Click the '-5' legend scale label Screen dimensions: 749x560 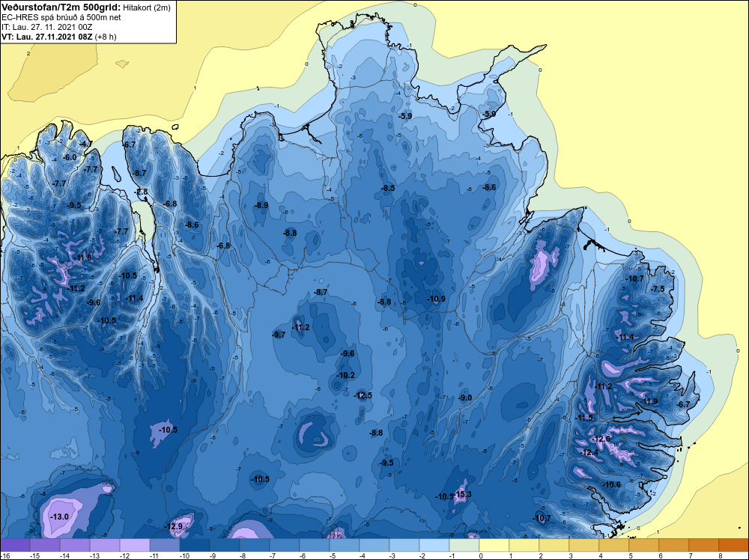pos(332,556)
